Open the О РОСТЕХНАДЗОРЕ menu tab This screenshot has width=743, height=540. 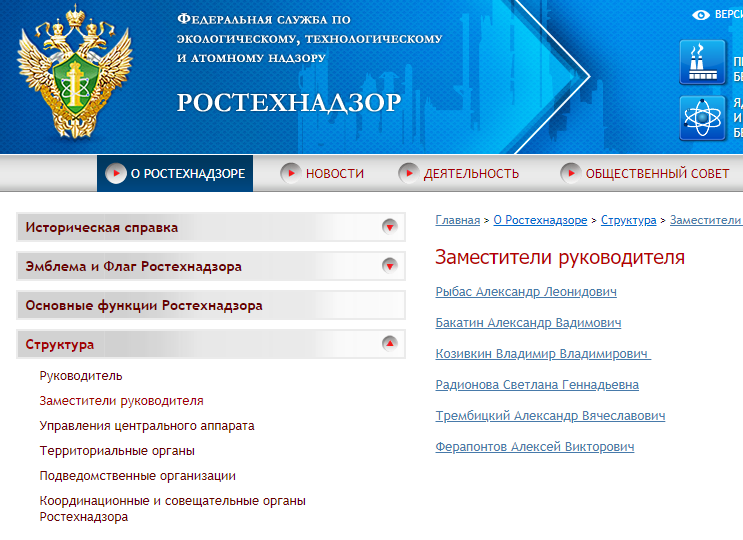click(175, 173)
